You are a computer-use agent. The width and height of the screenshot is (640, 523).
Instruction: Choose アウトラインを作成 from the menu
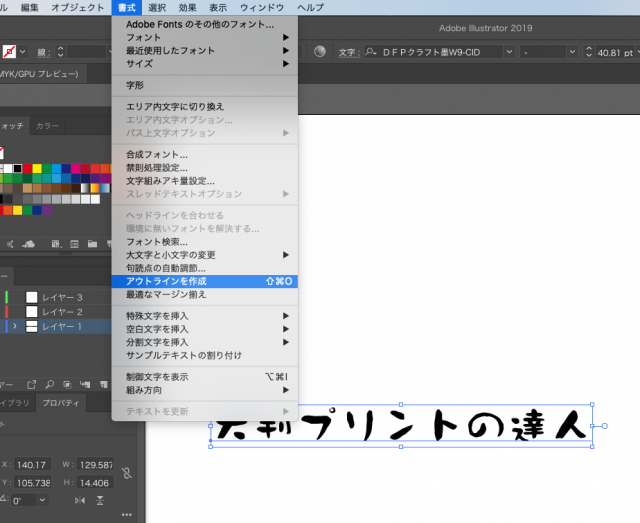point(204,281)
